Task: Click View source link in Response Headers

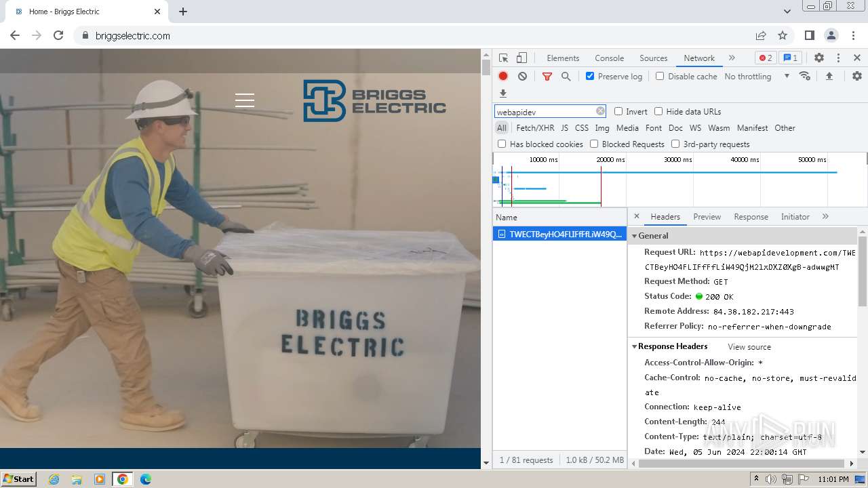Action: click(749, 347)
